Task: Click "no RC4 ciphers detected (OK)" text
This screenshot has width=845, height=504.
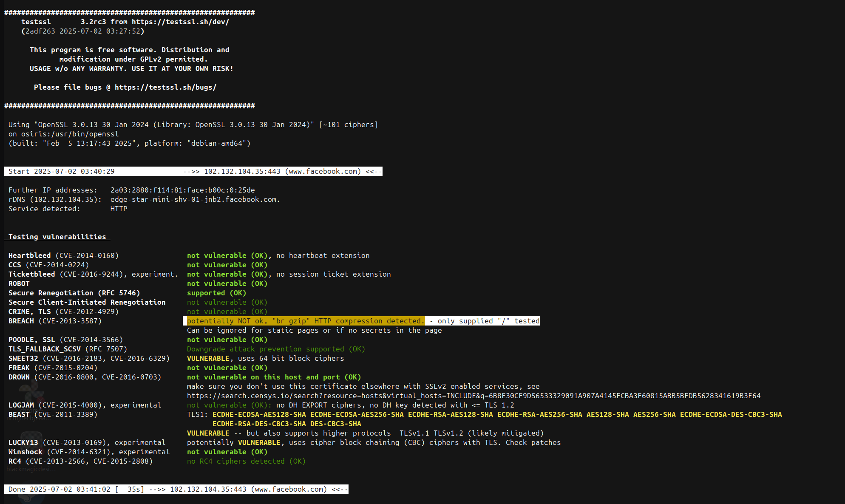Action: (246, 461)
